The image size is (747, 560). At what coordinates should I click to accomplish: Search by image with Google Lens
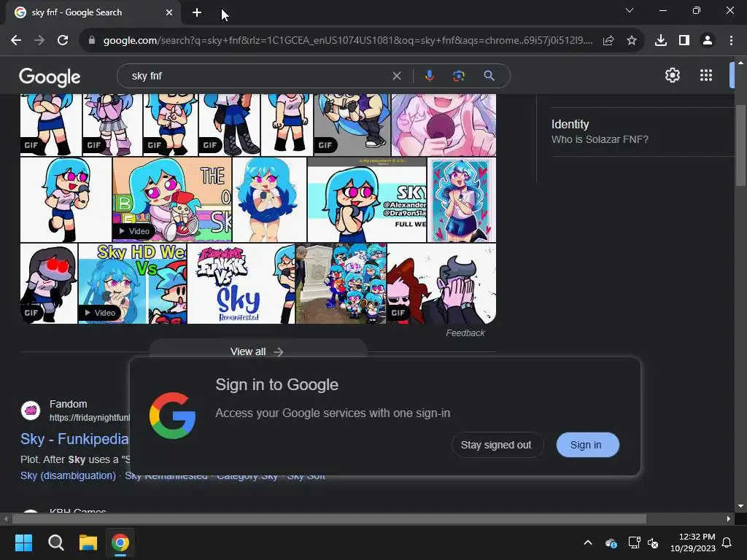(459, 76)
